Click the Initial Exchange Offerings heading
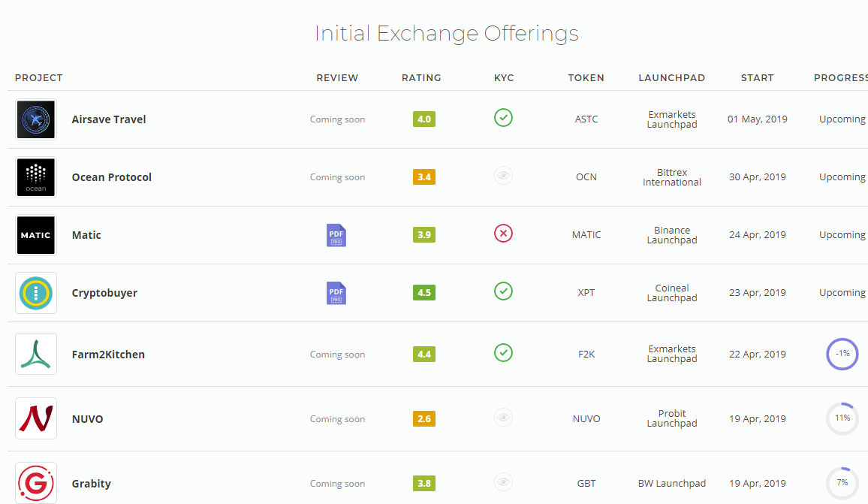The height and width of the screenshot is (504, 868). (447, 33)
